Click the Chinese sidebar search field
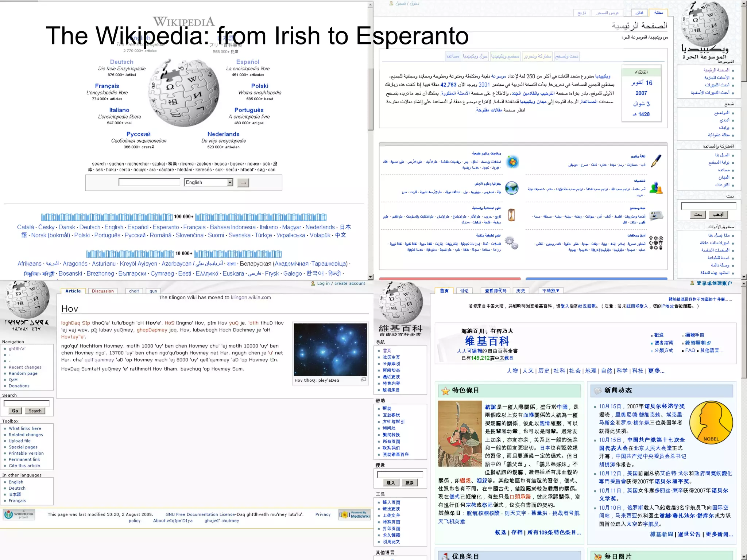Viewport: 747px width, 560px height. (400, 474)
